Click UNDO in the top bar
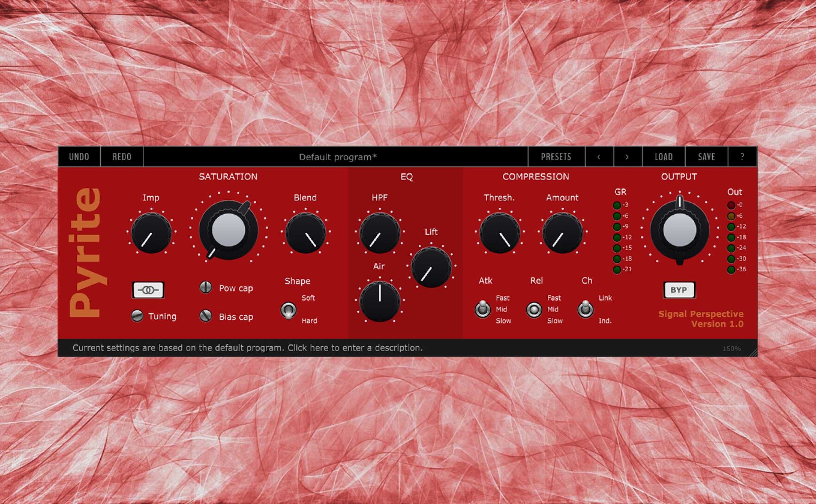The image size is (816, 504). [79, 157]
